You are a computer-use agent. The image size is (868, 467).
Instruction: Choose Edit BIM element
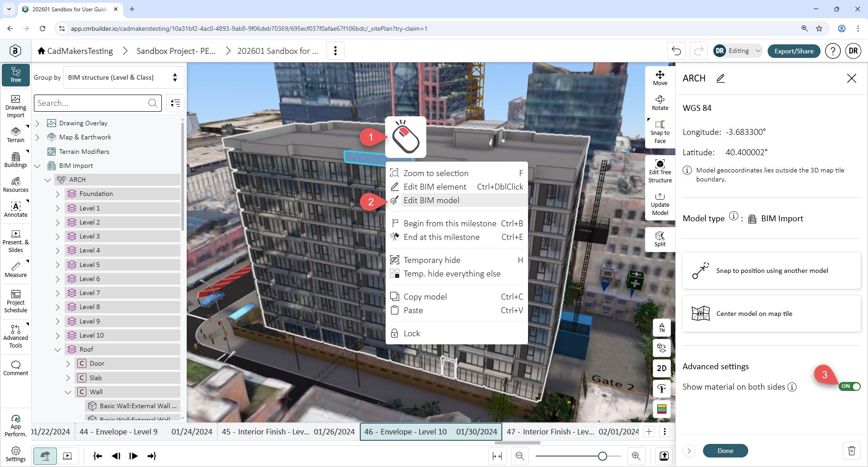(457, 187)
